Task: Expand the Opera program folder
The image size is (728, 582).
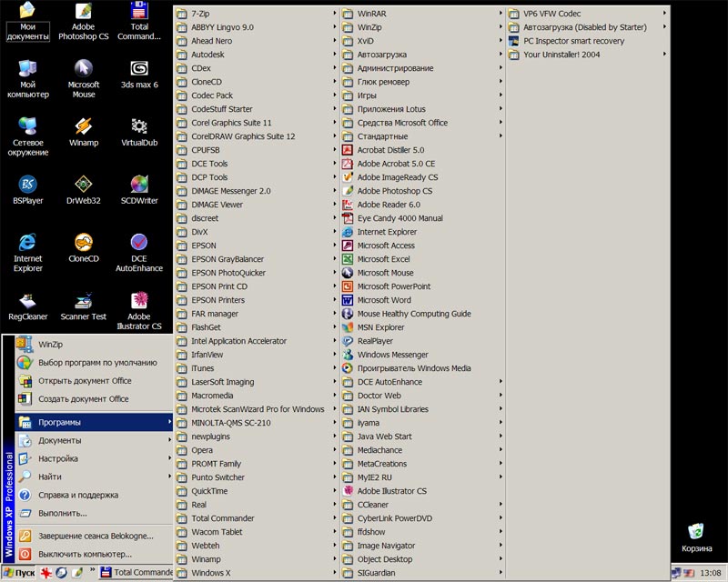Action: coord(257,450)
